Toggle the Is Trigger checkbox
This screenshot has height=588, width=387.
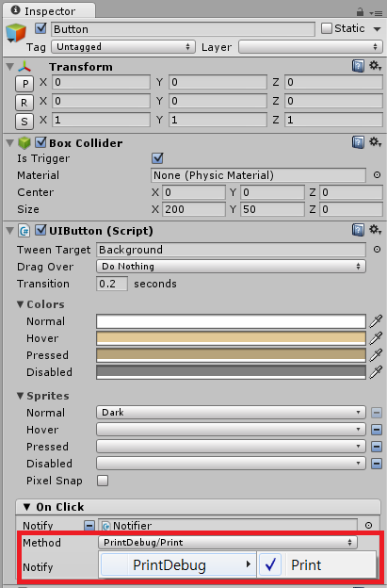coord(157,158)
